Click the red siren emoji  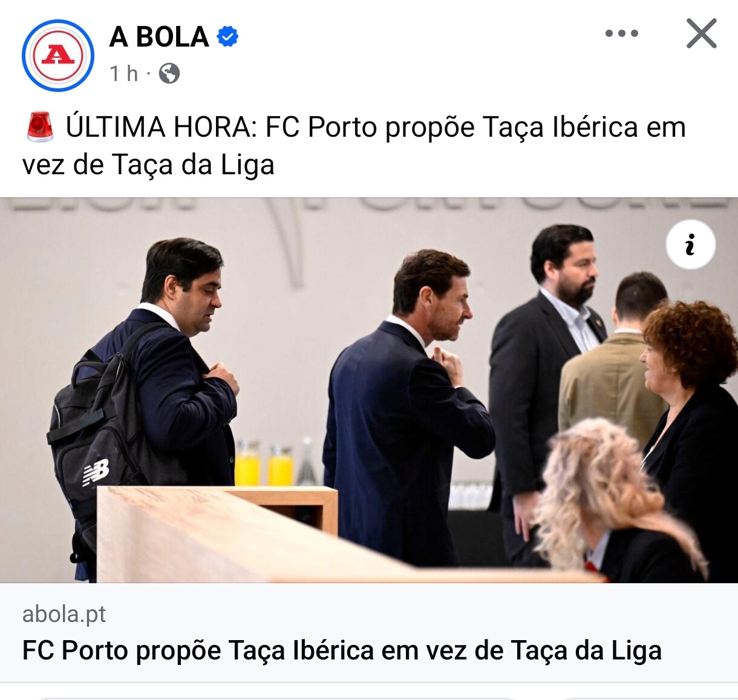41,127
